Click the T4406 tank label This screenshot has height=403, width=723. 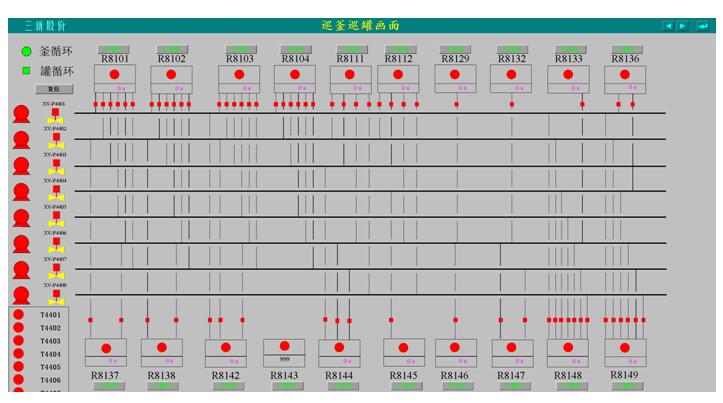point(50,380)
